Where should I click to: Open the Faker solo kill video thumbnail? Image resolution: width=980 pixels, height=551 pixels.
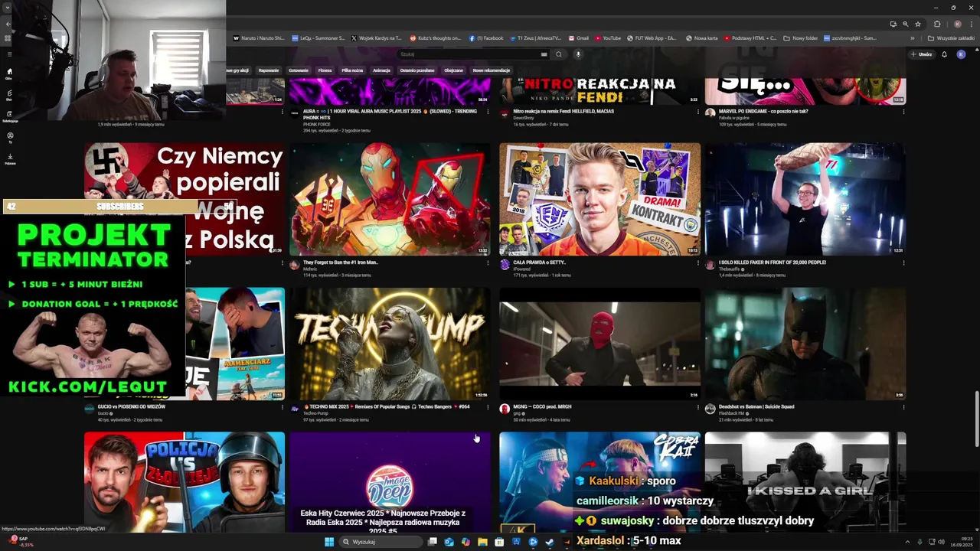pos(805,199)
